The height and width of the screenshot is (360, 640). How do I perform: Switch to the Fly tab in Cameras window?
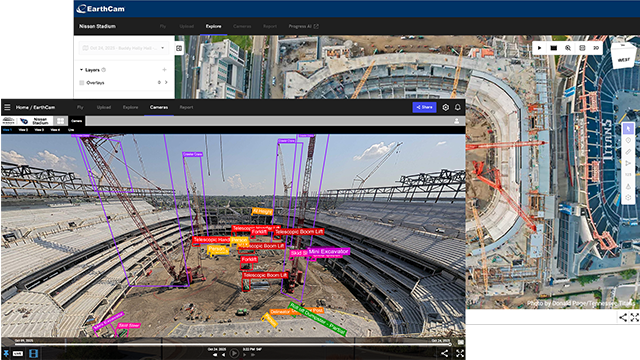(80, 107)
